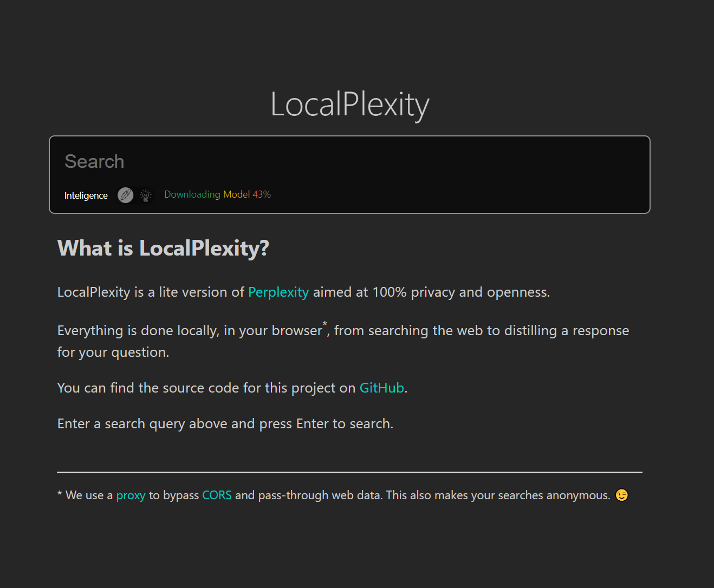Image resolution: width=714 pixels, height=588 pixels.
Task: Click the asterisk footnote marker after browser
Action: pyautogui.click(x=325, y=324)
